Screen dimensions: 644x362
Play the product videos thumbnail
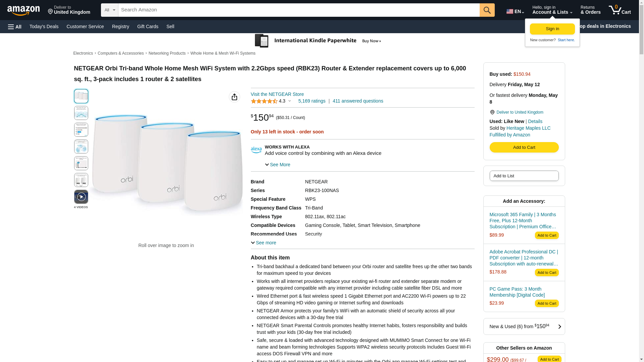coord(81,197)
